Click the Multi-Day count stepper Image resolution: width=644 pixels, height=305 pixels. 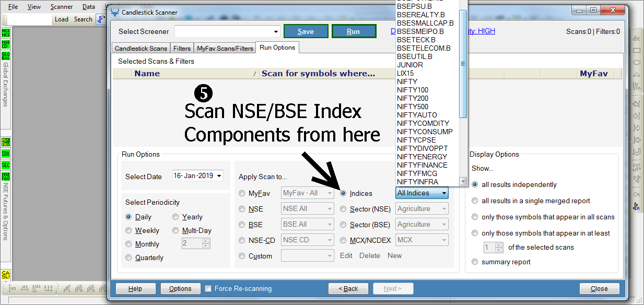click(x=206, y=243)
